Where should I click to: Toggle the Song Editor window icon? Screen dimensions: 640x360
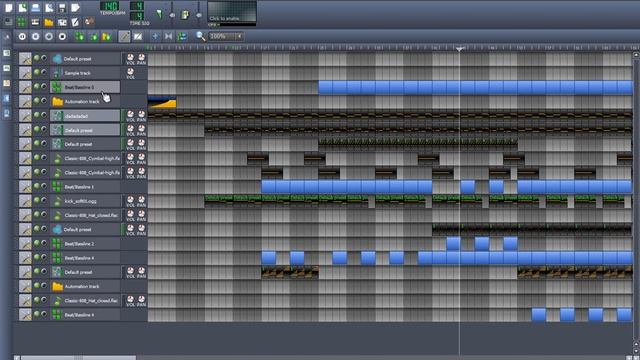click(8, 22)
